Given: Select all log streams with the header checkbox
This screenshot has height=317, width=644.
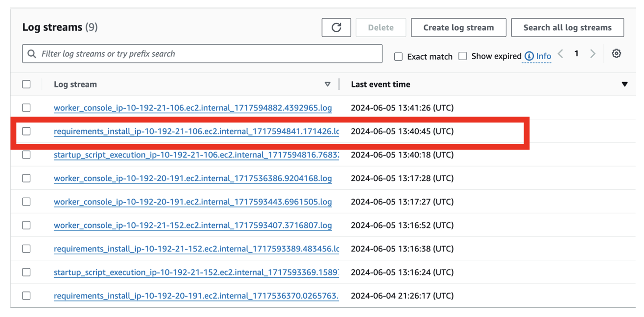Looking at the screenshot, I should [26, 84].
